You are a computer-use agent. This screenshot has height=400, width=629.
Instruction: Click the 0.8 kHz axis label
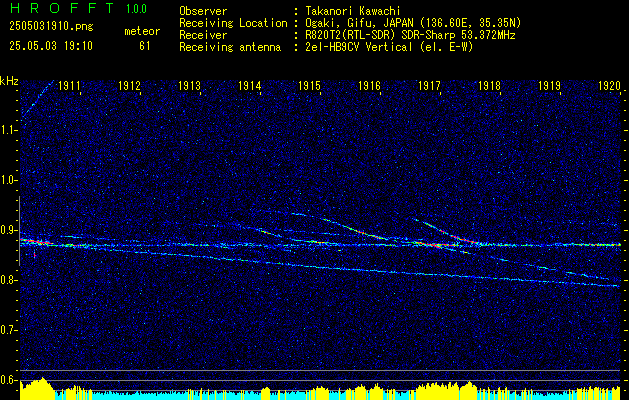(9, 280)
